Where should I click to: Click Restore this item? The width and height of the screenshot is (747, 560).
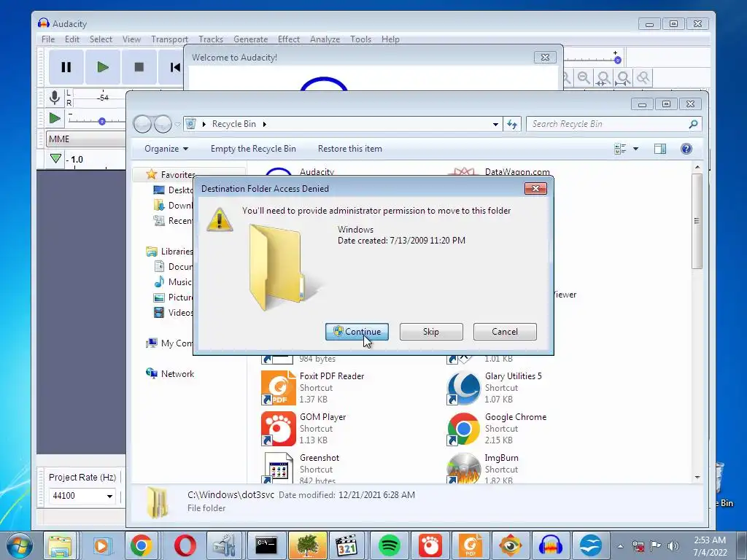click(x=349, y=149)
